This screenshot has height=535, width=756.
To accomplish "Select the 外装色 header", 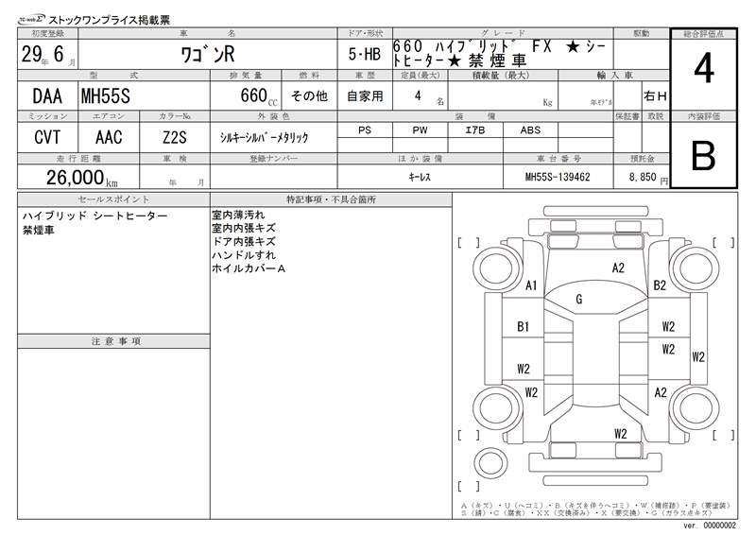I will 273,116.
